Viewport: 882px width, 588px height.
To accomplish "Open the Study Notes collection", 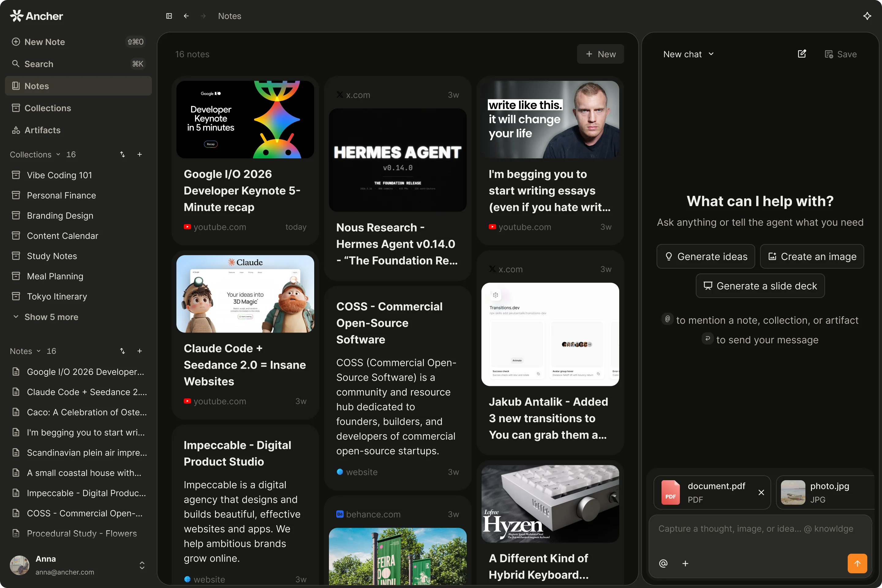I will point(78,256).
